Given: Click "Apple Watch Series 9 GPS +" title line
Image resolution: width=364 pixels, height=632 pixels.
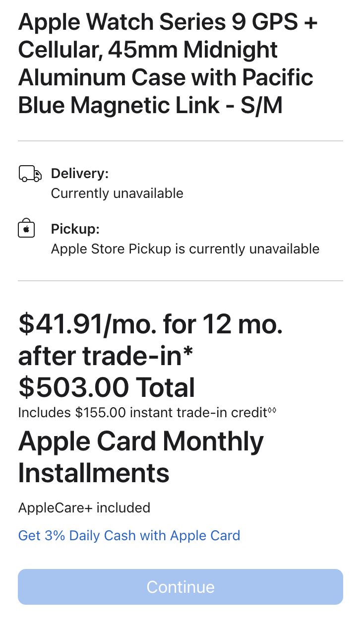Looking at the screenshot, I should coord(168,22).
